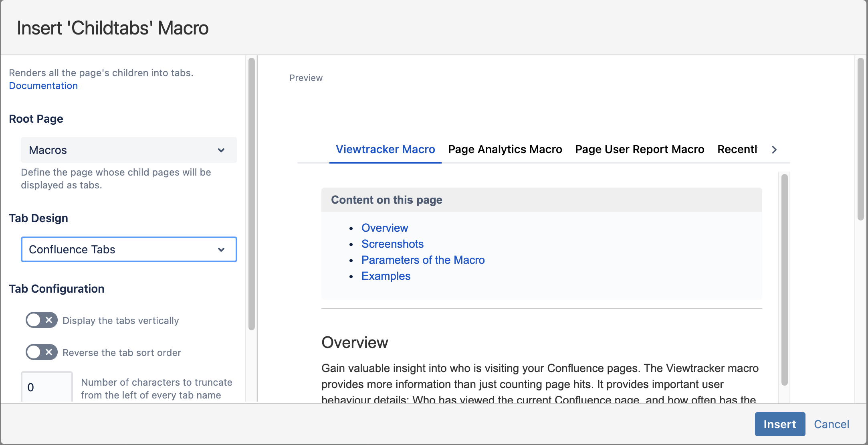The width and height of the screenshot is (868, 445).
Task: Click the dialog's outer right scrollbar
Action: (x=860, y=139)
